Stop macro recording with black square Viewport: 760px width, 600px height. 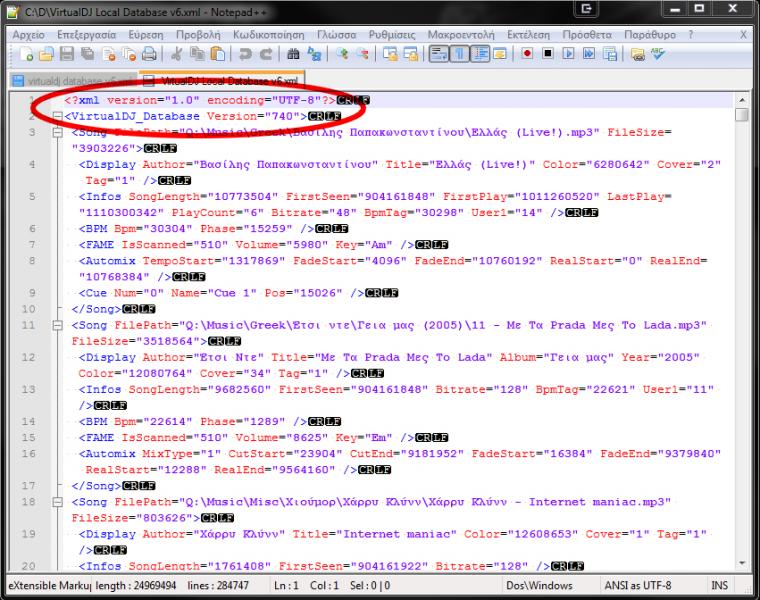pyautogui.click(x=548, y=54)
